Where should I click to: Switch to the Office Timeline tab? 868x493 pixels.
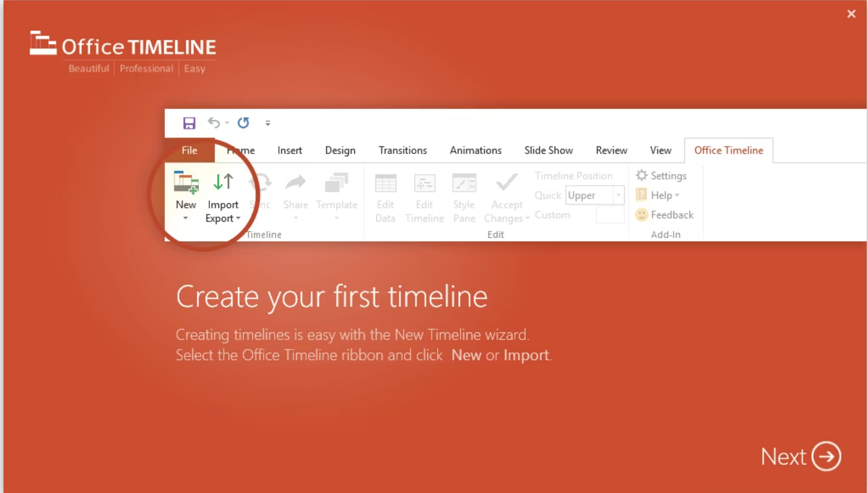(728, 151)
